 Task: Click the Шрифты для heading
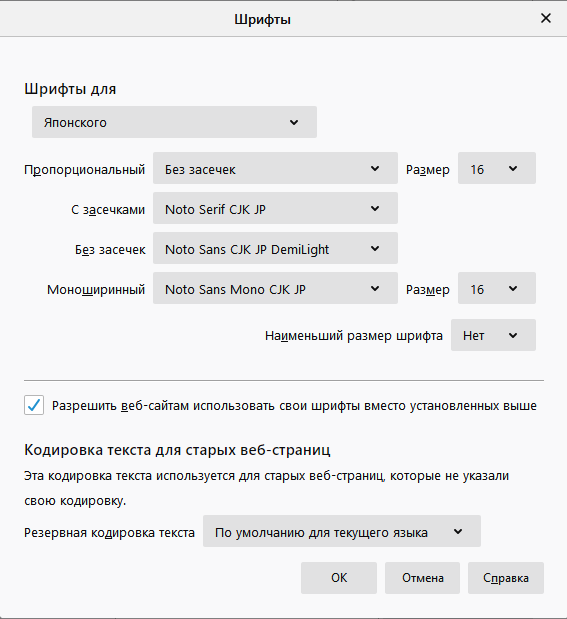70,89
